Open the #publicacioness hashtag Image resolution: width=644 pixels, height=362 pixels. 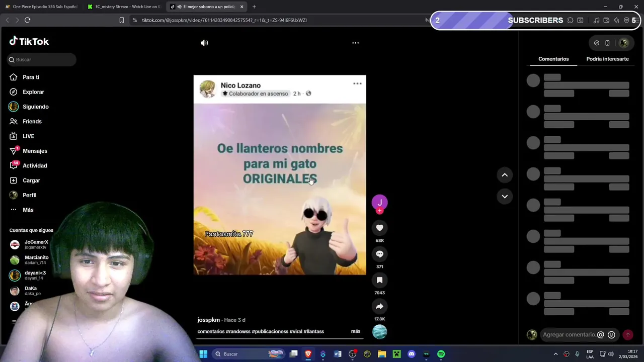pyautogui.click(x=270, y=331)
